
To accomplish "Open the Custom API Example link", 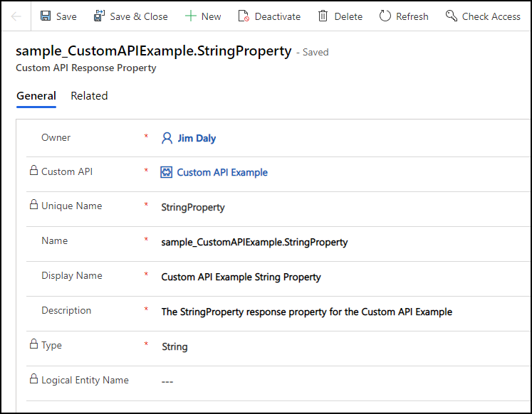I will click(222, 172).
